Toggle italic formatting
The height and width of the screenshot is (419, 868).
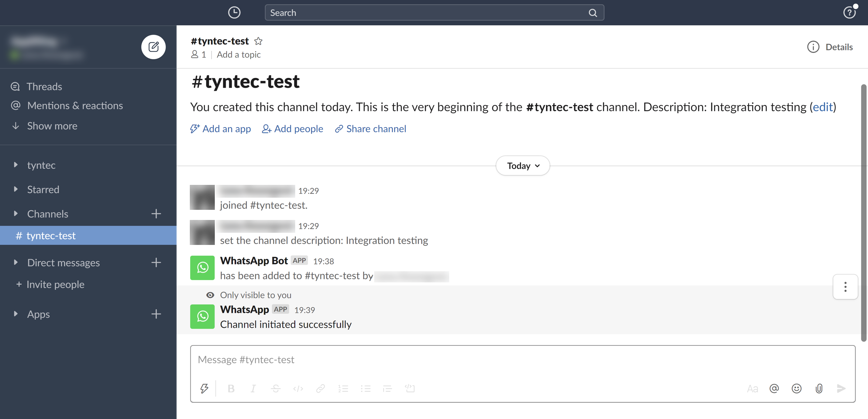[253, 389]
